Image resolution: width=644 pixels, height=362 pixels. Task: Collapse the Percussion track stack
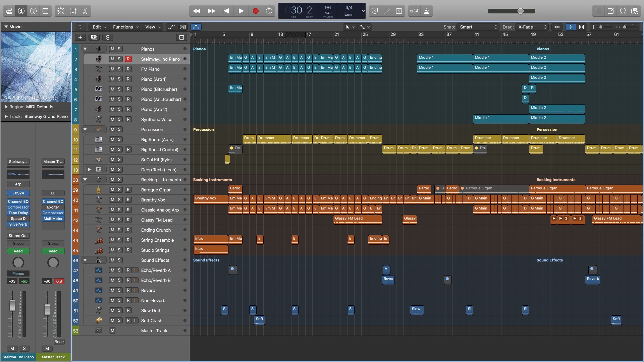(x=85, y=129)
